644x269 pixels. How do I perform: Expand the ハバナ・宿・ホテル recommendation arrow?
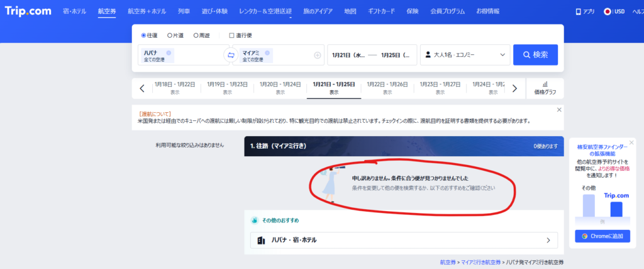(x=548, y=240)
